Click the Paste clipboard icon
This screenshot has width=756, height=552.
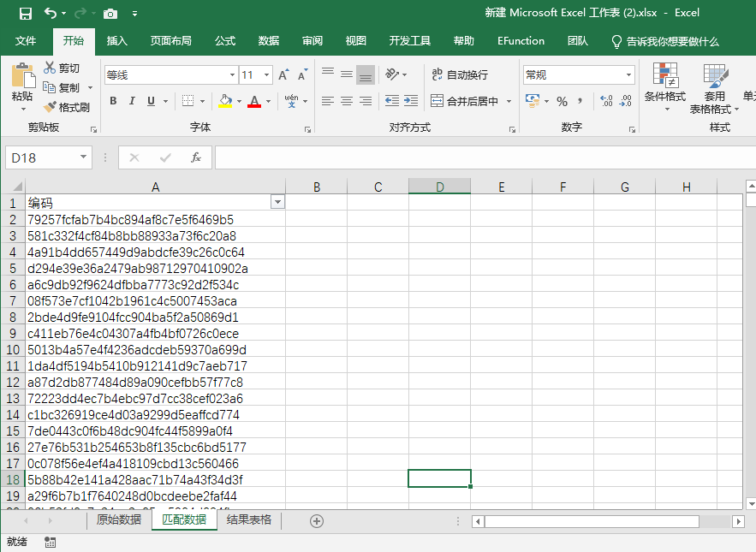pyautogui.click(x=22, y=75)
